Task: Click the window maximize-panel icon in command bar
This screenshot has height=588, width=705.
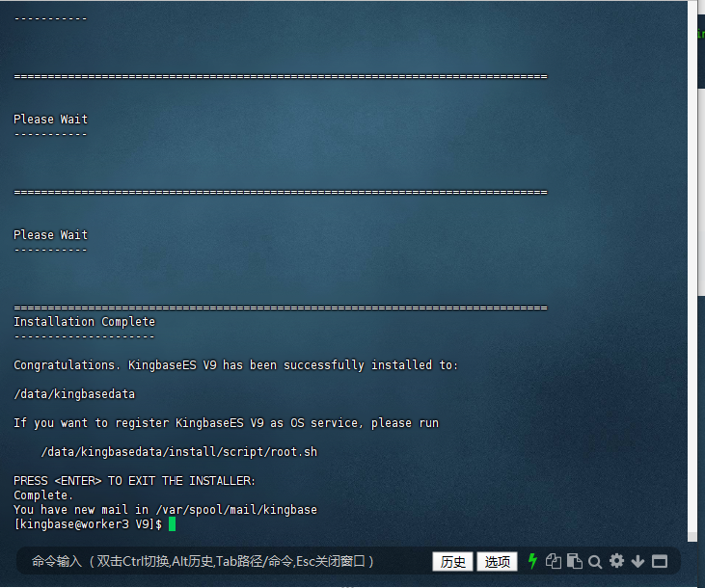Action: point(659,561)
